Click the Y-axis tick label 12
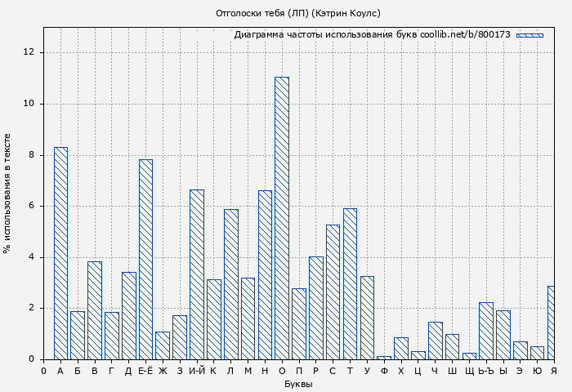This screenshot has width=572, height=392. [x=29, y=52]
